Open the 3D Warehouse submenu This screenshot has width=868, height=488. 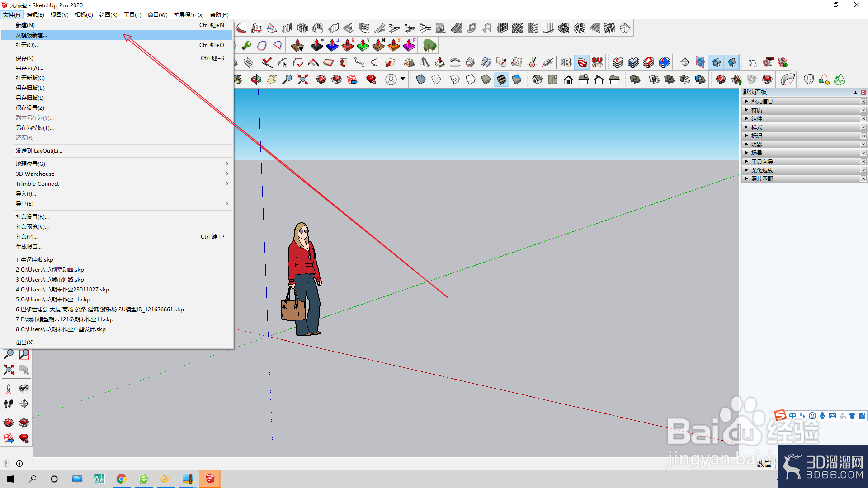click(117, 174)
